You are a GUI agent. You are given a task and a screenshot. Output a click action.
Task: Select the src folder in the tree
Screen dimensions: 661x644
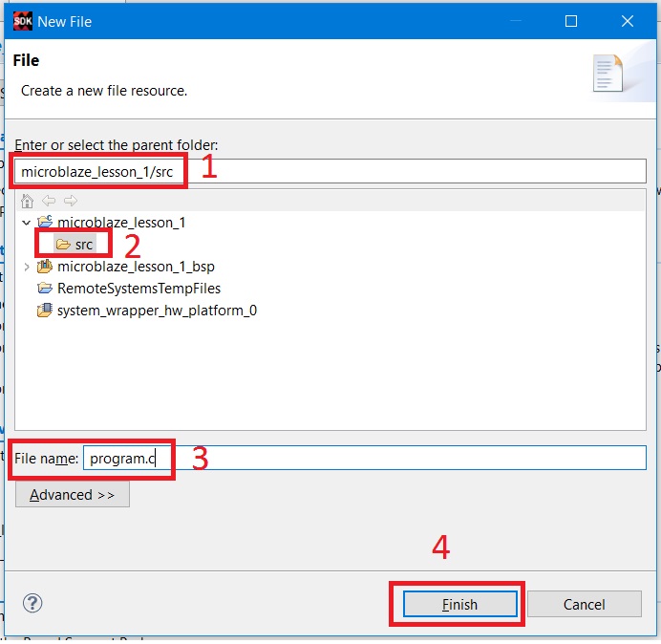84,245
